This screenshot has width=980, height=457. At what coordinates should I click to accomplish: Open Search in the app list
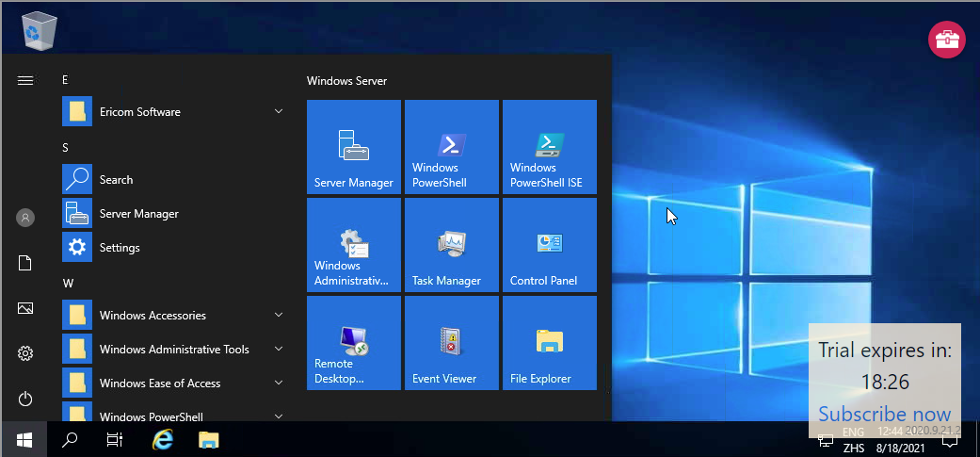pyautogui.click(x=175, y=179)
